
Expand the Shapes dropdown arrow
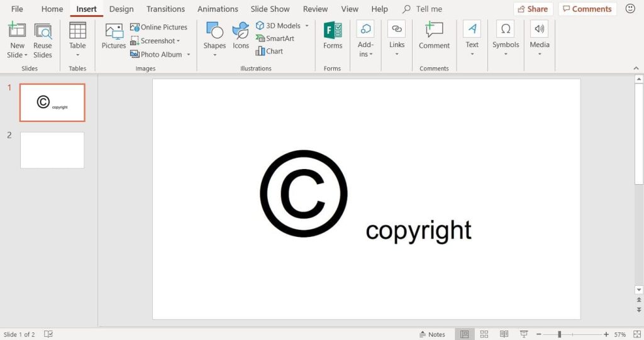(x=214, y=55)
